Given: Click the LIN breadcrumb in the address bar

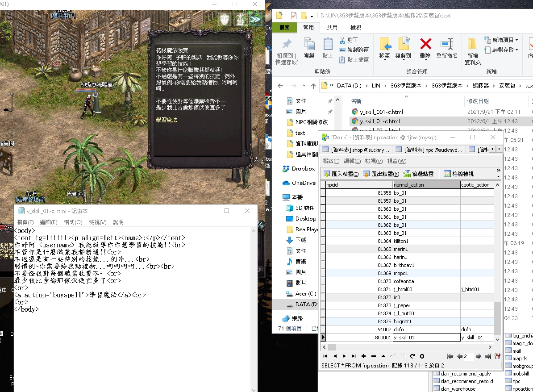Looking at the screenshot, I should 376,86.
